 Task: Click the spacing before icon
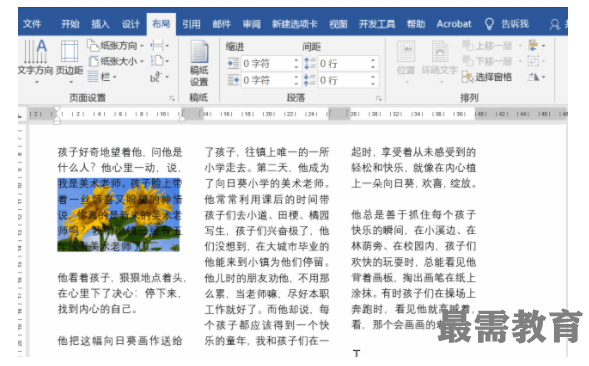click(310, 64)
